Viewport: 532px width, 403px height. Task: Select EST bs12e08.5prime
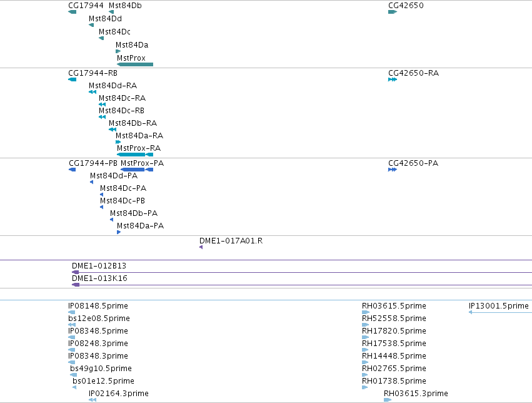(99, 319)
